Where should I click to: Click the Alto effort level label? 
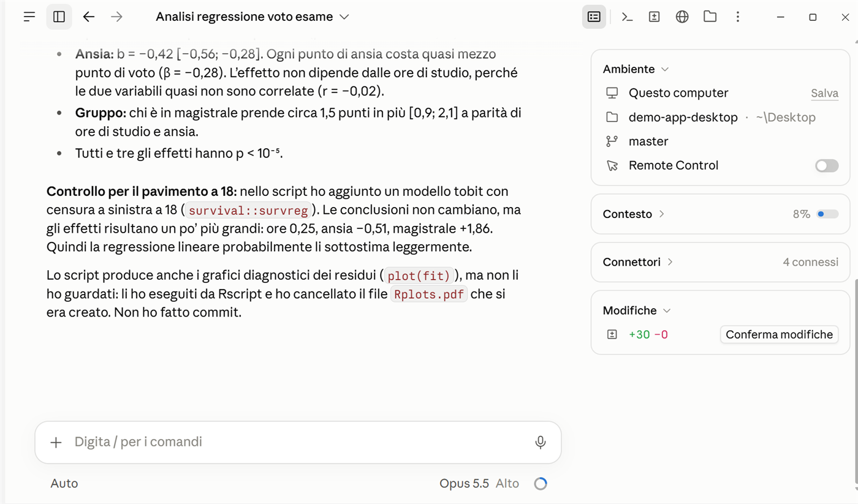click(507, 484)
